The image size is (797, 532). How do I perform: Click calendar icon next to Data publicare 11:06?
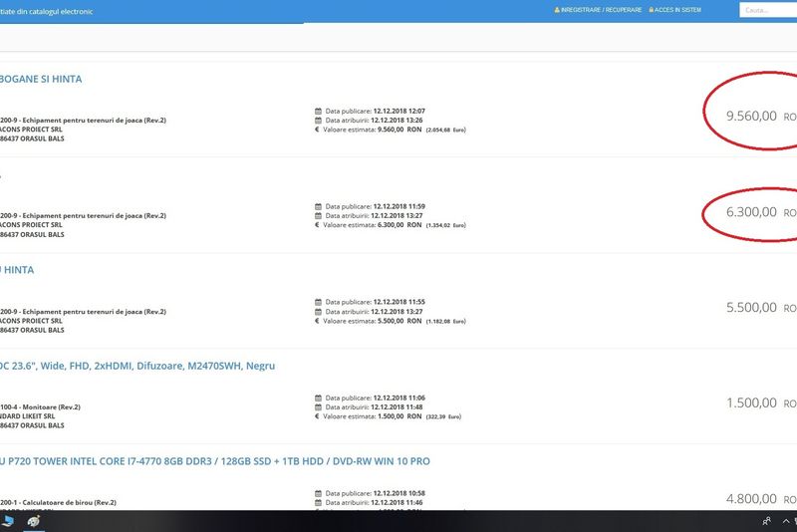pyautogui.click(x=319, y=397)
